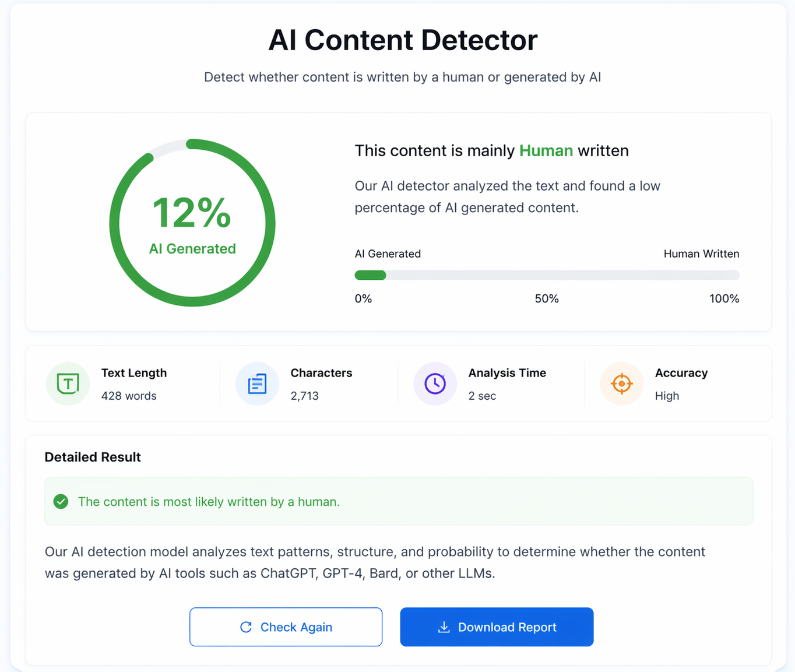
Task: Click the green checkmark result icon
Action: pos(61,502)
